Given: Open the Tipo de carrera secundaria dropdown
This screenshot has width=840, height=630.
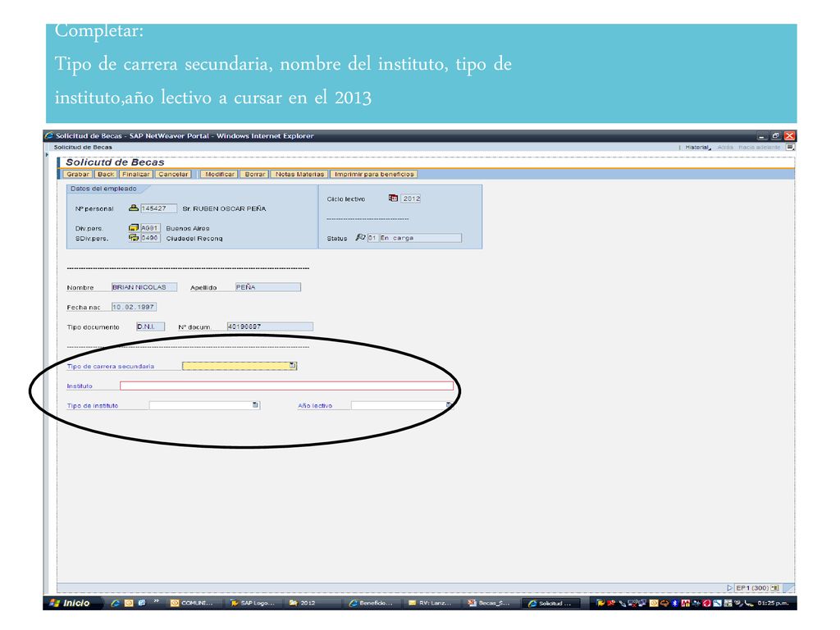Looking at the screenshot, I should pos(293,366).
